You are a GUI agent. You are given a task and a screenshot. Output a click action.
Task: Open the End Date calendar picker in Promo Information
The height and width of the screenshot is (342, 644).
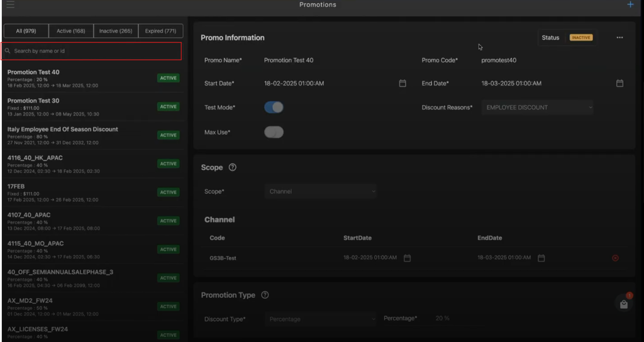[x=619, y=84]
